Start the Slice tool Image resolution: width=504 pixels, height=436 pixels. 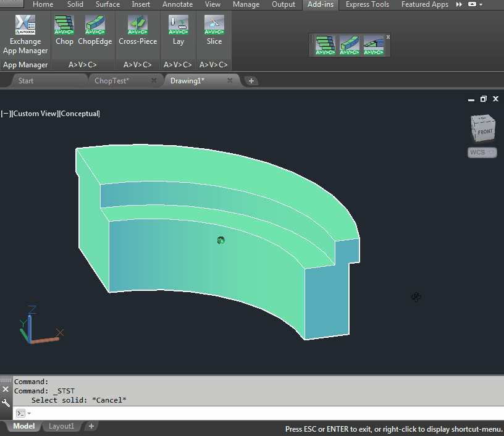(214, 31)
